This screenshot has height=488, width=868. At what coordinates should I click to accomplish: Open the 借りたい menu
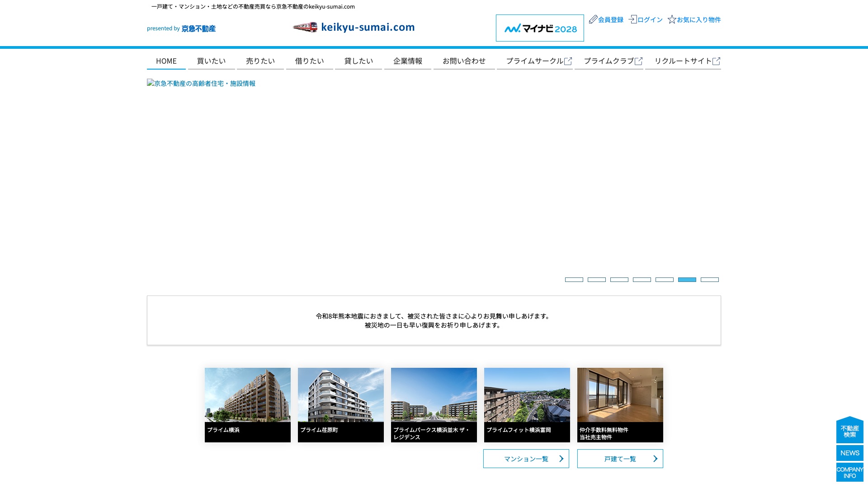[x=310, y=61]
